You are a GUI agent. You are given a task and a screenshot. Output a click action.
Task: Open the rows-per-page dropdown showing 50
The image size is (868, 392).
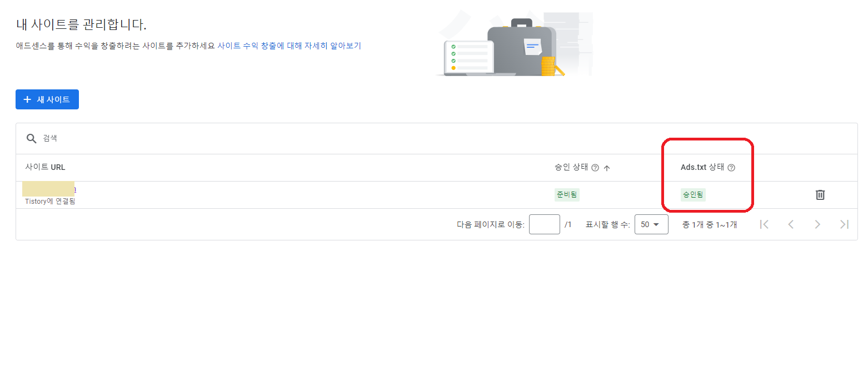(x=651, y=224)
